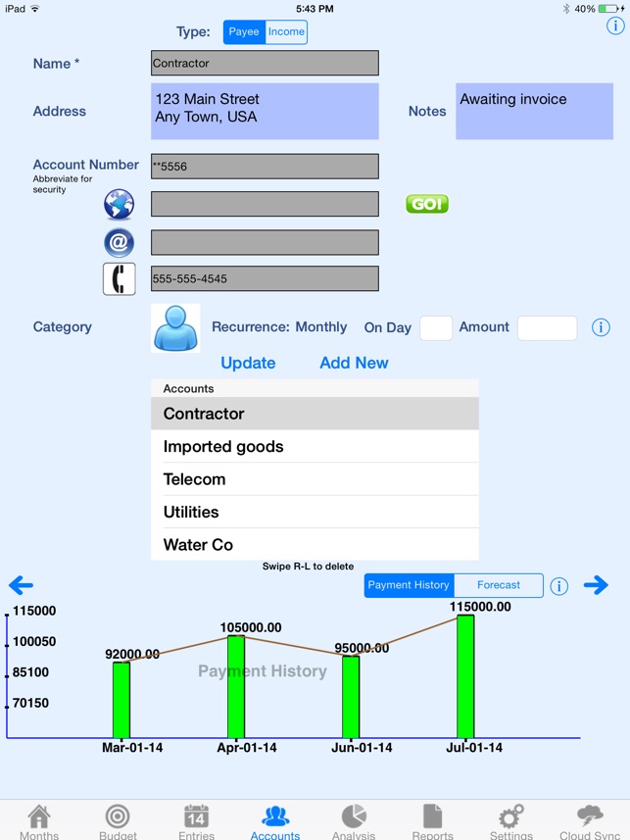Choose category via the person avatar icon

point(175,327)
